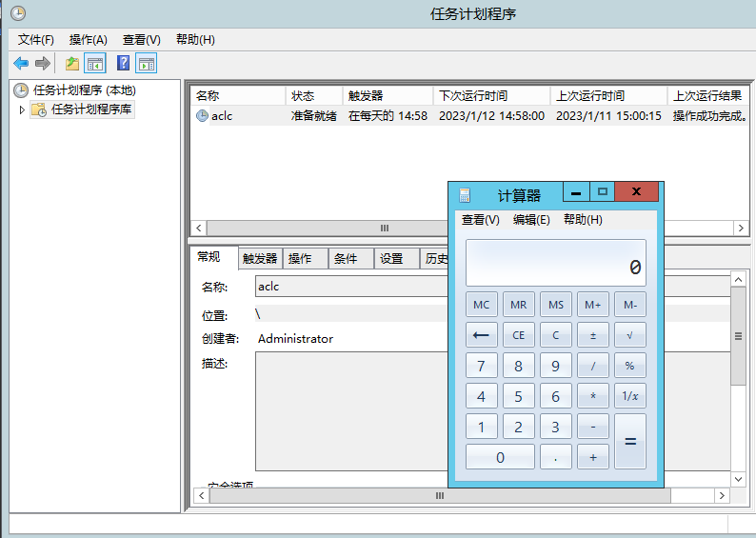Click calculator M+ button
756x538 pixels.
click(592, 305)
